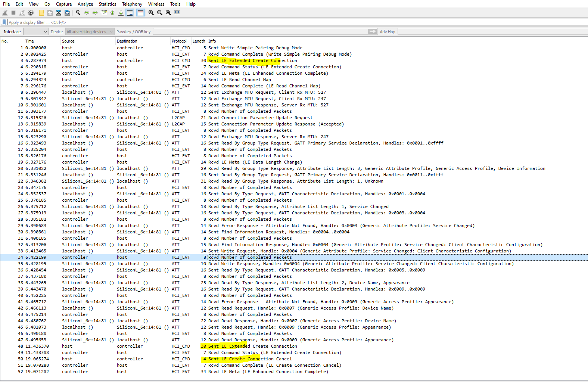Select packet 6 Sent LE Read Channel Map
This screenshot has height=382, width=588.
(294, 80)
